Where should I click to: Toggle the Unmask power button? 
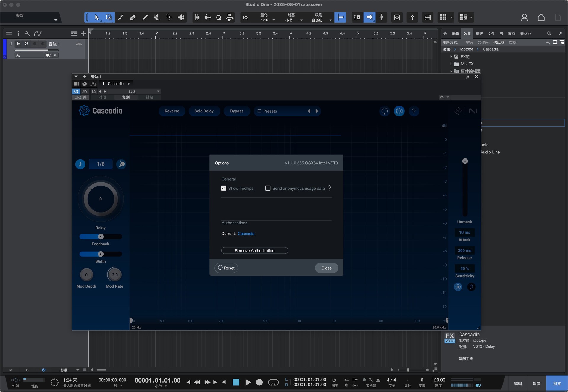pyautogui.click(x=458, y=287)
